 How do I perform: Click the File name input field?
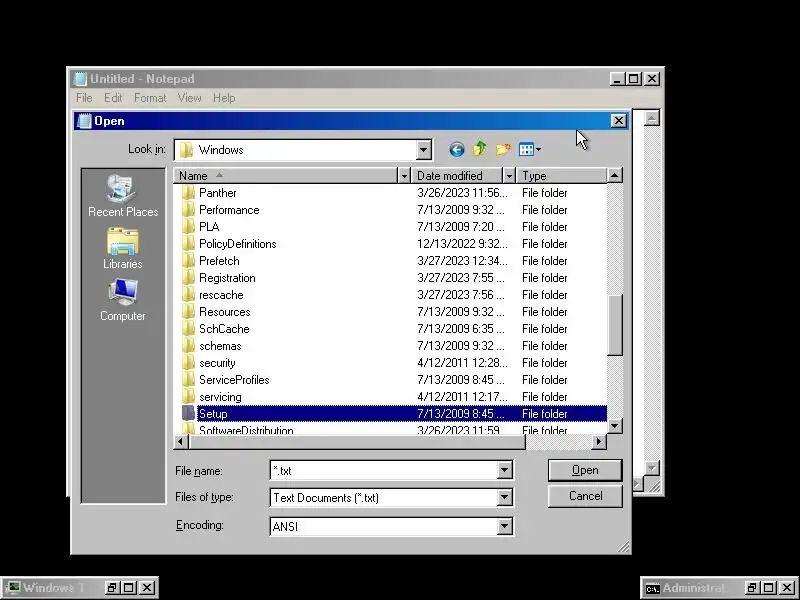[x=384, y=470]
